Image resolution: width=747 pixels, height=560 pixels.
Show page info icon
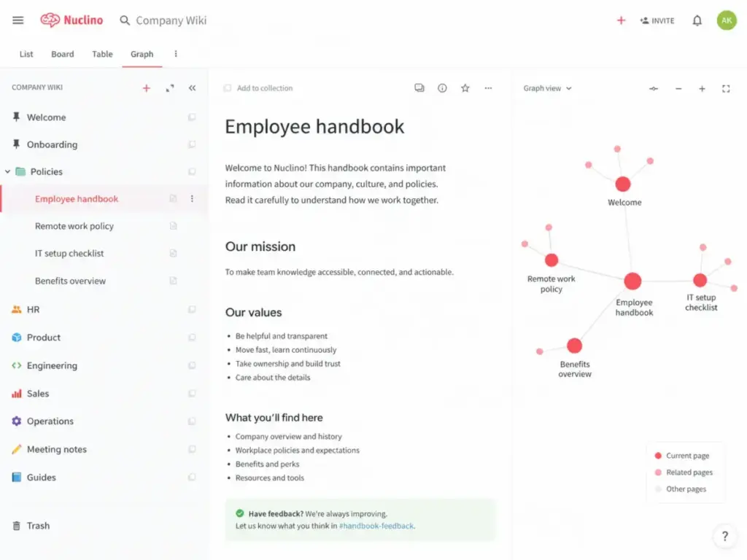click(442, 88)
